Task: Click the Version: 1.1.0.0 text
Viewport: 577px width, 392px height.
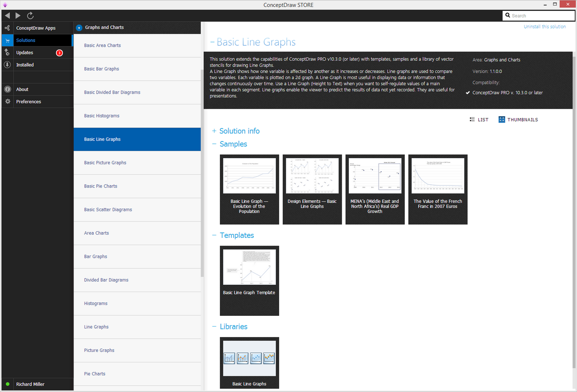Action: (487, 71)
